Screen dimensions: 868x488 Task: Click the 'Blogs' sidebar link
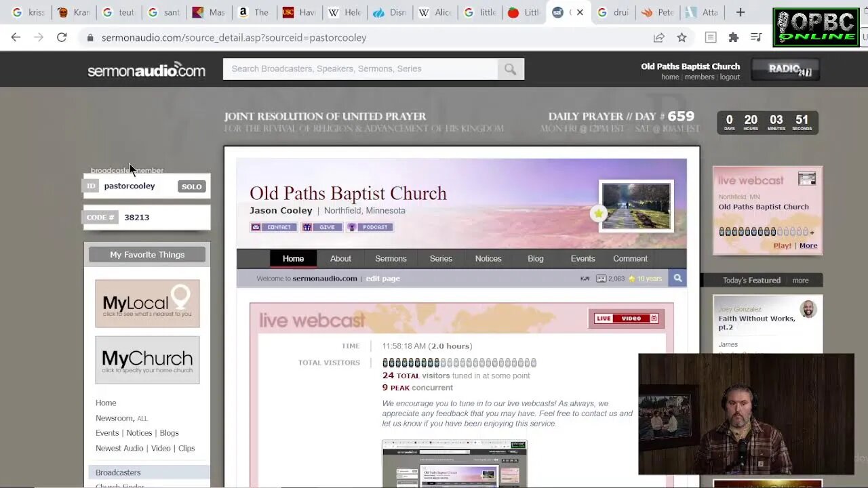click(x=169, y=433)
